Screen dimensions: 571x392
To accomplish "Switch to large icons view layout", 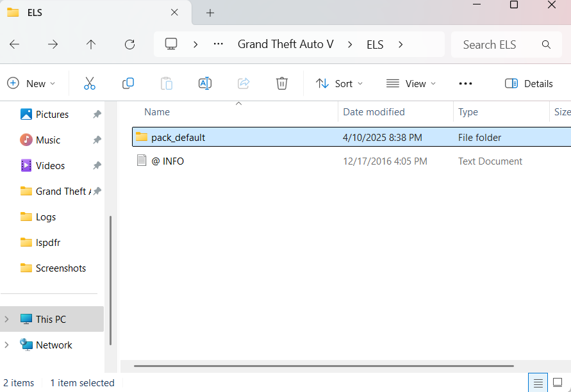I will point(558,382).
